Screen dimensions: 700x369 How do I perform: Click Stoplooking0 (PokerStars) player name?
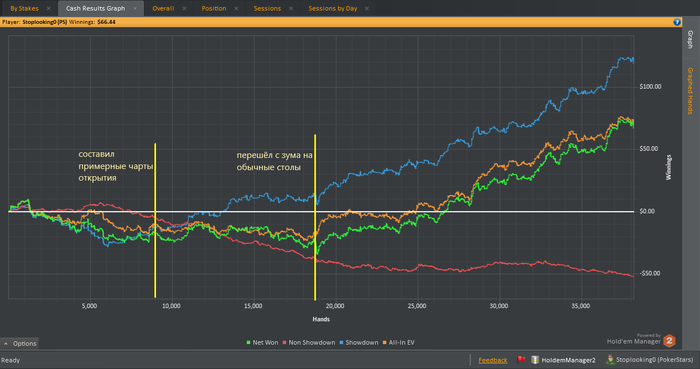(654, 360)
